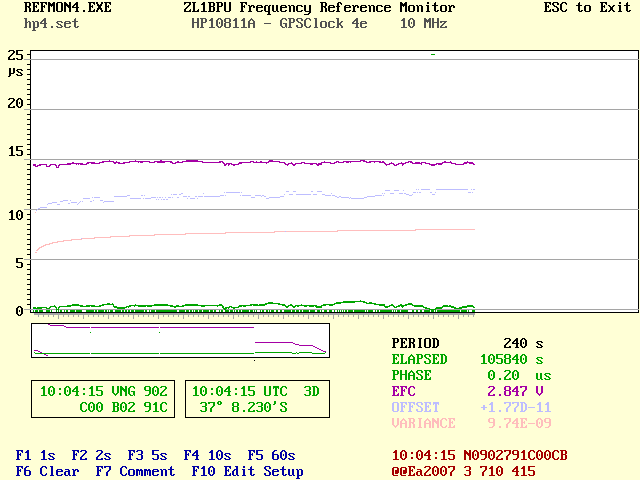
Task: Click ESC to Exit label
Action: [587, 7]
